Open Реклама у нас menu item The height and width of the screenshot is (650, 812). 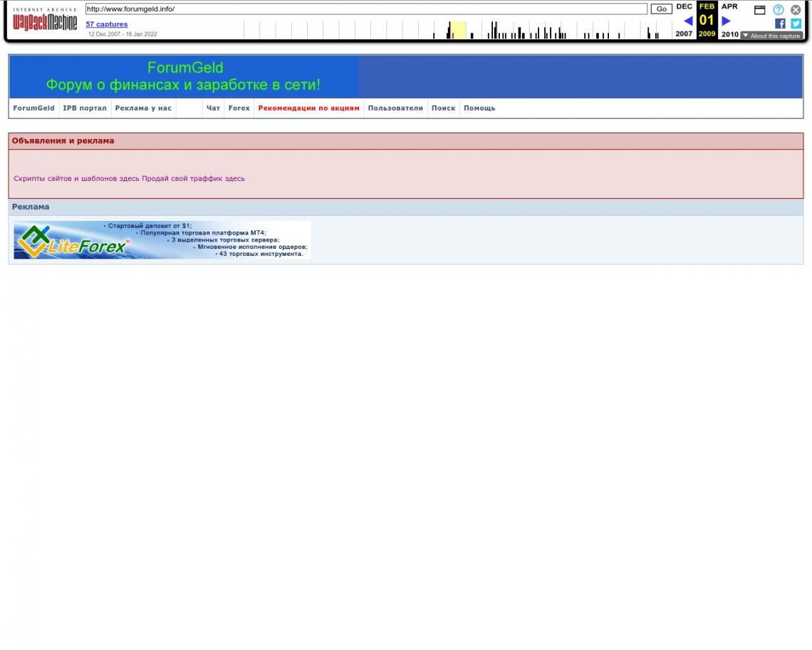click(143, 108)
